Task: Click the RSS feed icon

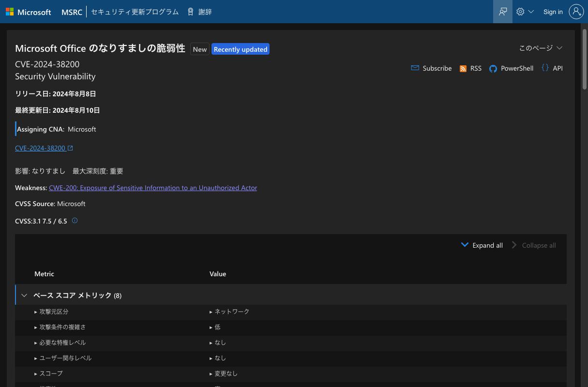Action: (463, 69)
